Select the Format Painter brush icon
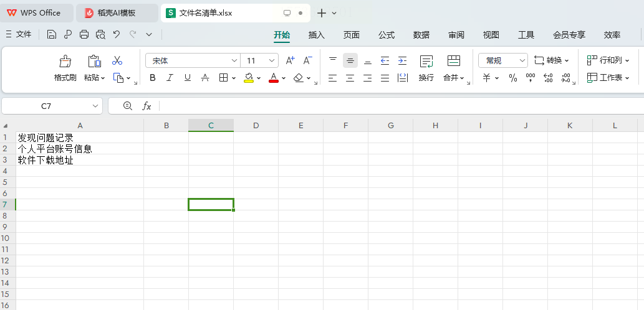644x310 pixels. click(65, 62)
